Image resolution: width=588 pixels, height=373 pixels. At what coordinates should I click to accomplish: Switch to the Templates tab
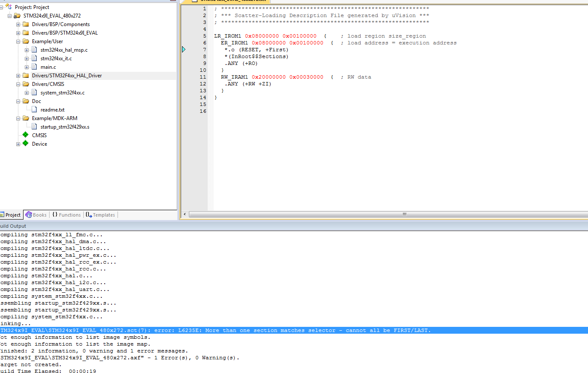[x=100, y=215]
